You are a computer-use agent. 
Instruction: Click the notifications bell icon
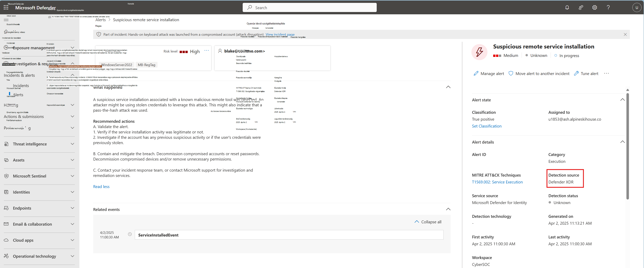pos(567,7)
